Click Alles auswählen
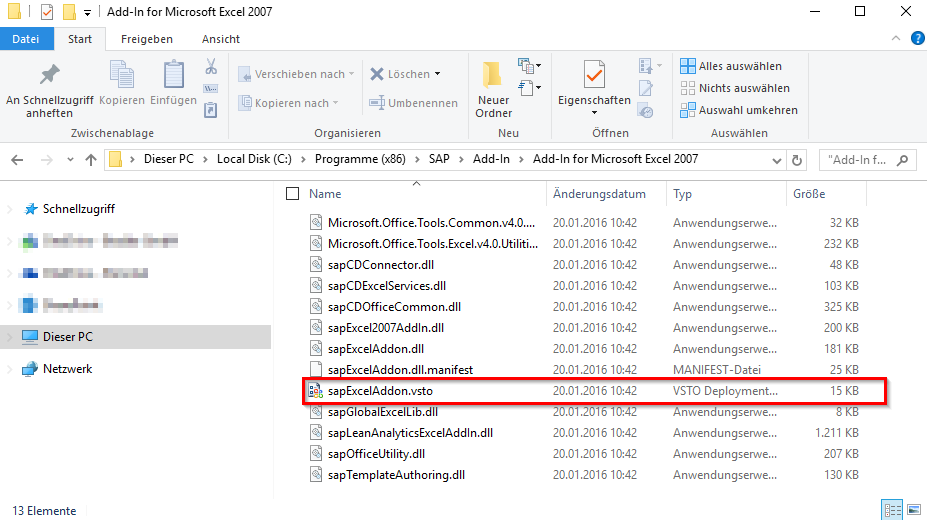The height and width of the screenshot is (520, 927). (731, 66)
